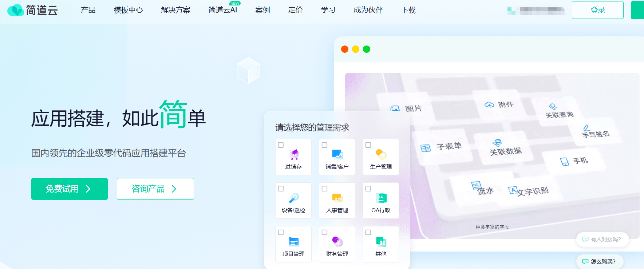
Task: Click the 其他 icon
Action: click(381, 242)
